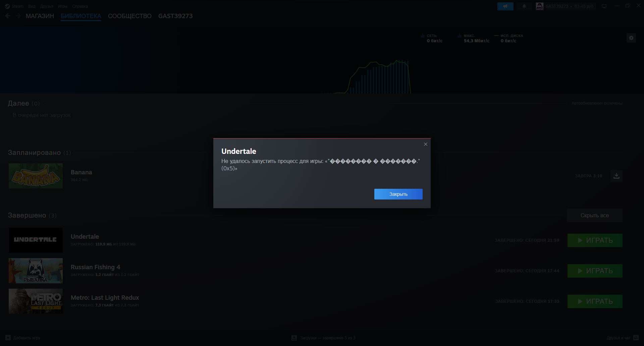The image size is (644, 346).
Task: Minimize the Steam window
Action: point(616,6)
